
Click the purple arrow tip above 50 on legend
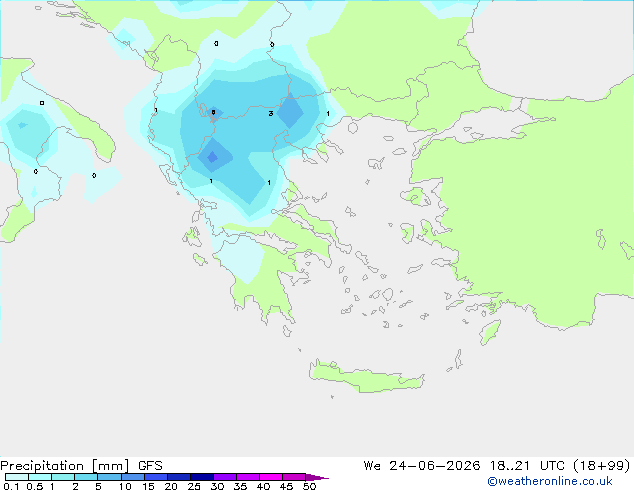[317, 477]
